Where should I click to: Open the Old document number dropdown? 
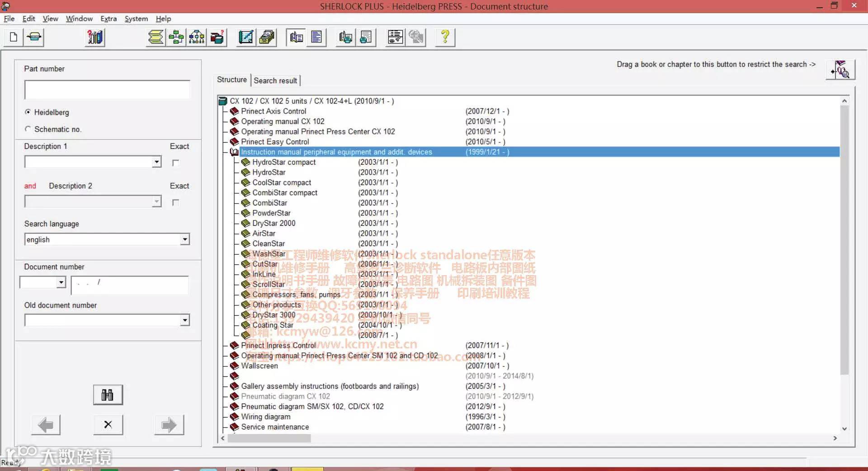[x=184, y=320]
